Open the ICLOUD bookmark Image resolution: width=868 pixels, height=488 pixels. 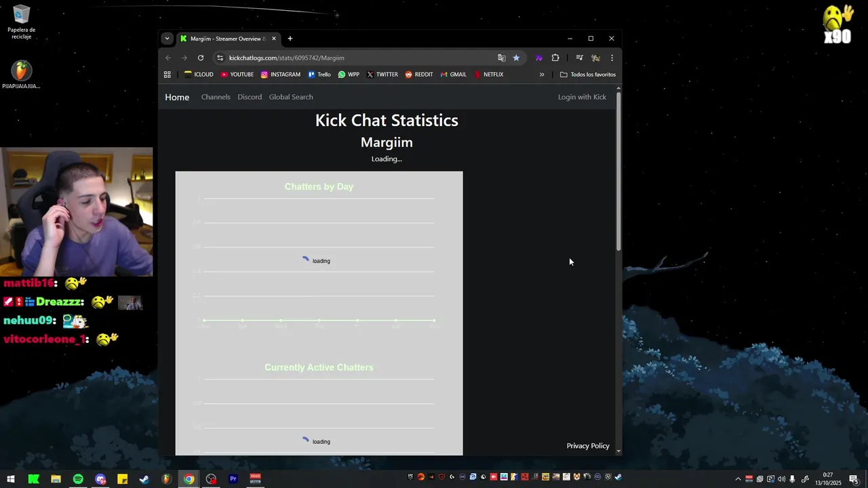tap(199, 75)
